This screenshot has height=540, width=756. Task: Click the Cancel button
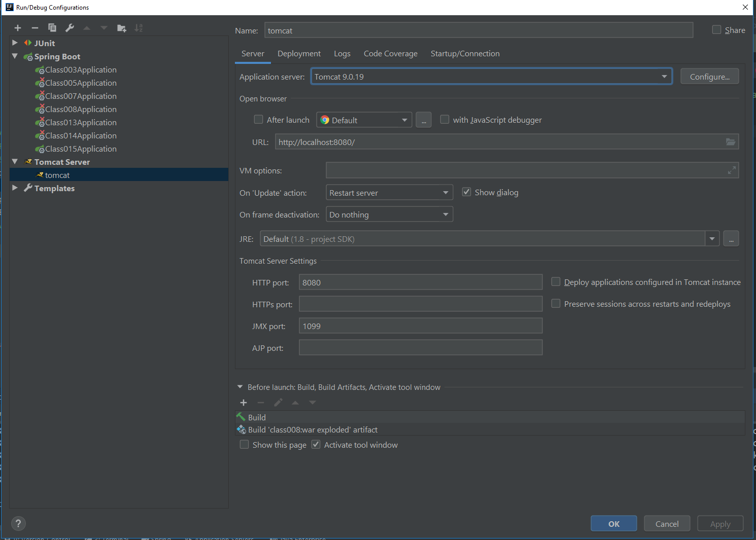667,524
